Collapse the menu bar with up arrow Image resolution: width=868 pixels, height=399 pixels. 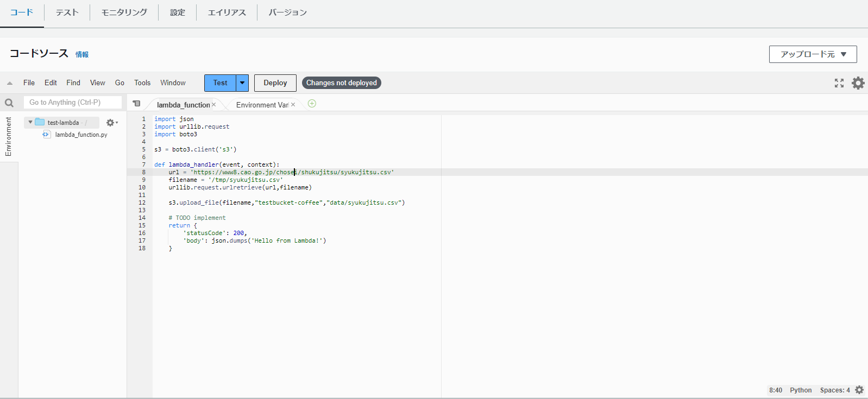pos(10,83)
